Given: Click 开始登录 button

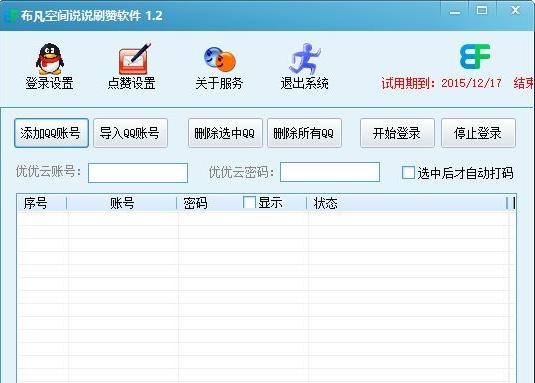Looking at the screenshot, I should click(x=397, y=133).
